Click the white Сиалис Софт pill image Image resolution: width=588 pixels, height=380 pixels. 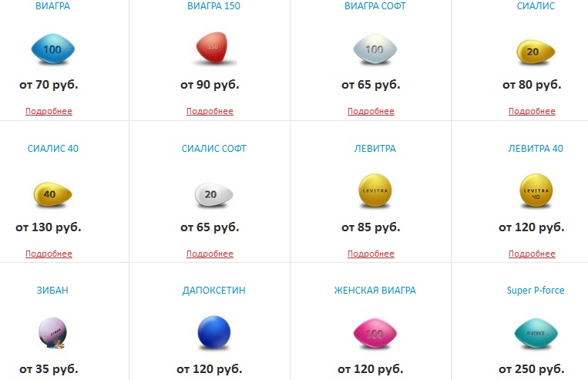coord(213,194)
